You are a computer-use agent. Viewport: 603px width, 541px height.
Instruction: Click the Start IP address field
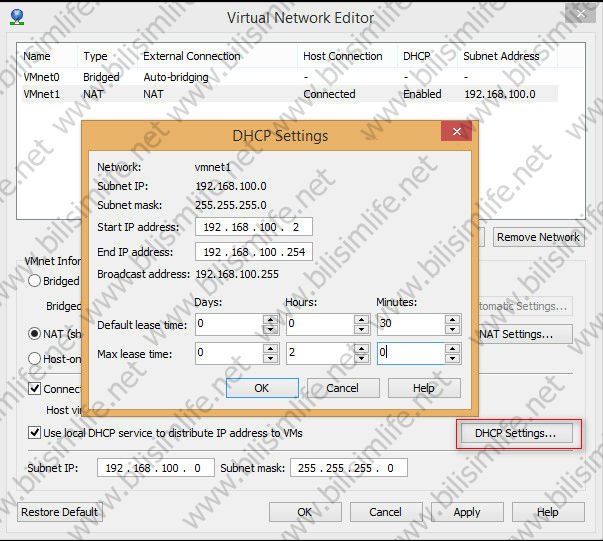tap(254, 227)
